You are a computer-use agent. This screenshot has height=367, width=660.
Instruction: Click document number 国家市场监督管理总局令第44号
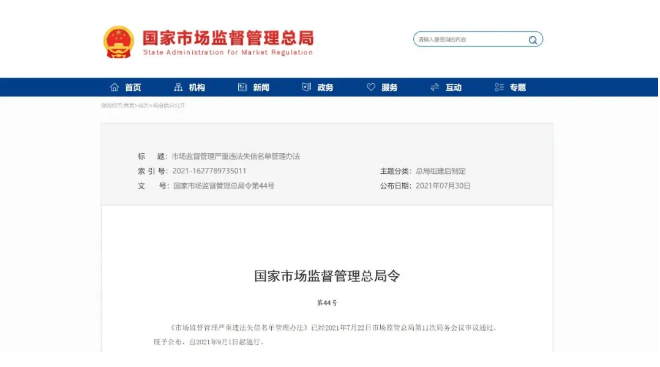(x=224, y=186)
